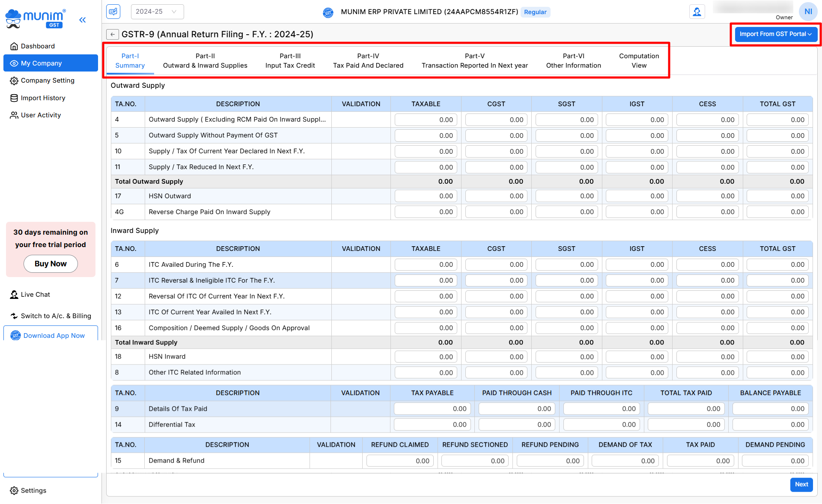
Task: Expand the 2024-25 financial year dropdown
Action: point(157,12)
